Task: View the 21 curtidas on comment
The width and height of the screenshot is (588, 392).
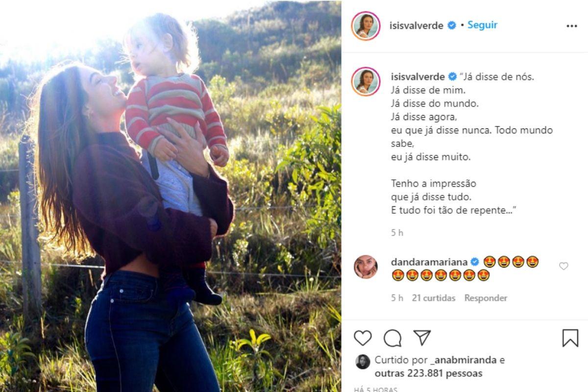Action: click(434, 298)
